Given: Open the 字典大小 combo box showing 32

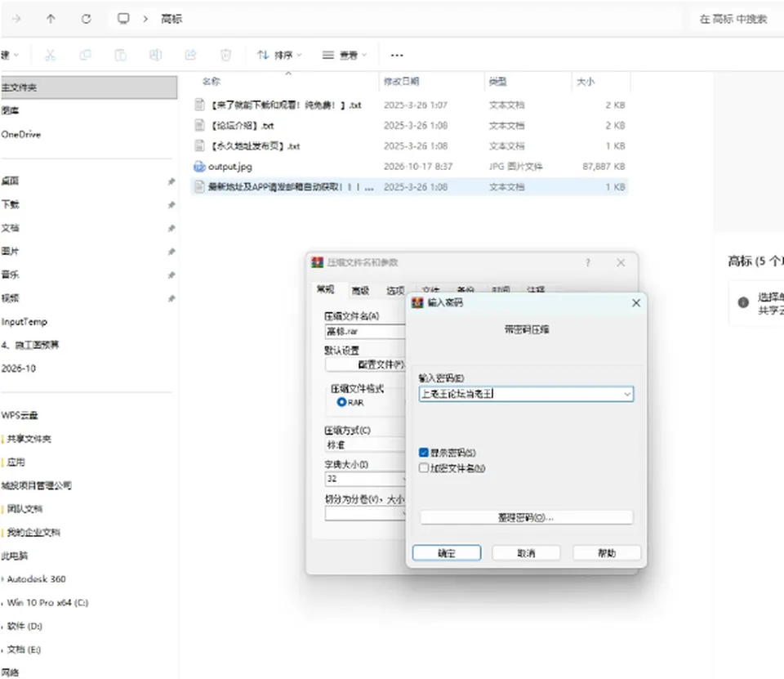Looking at the screenshot, I should tap(365, 479).
